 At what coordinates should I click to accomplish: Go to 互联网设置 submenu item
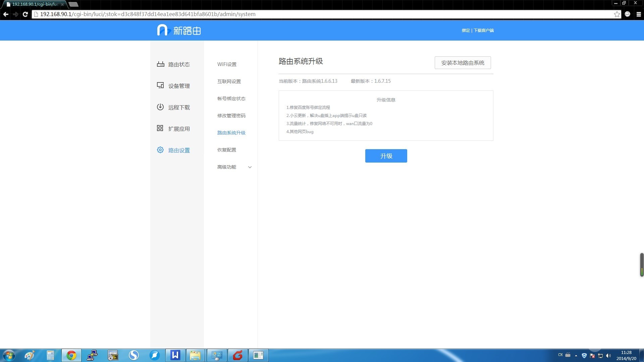click(229, 81)
